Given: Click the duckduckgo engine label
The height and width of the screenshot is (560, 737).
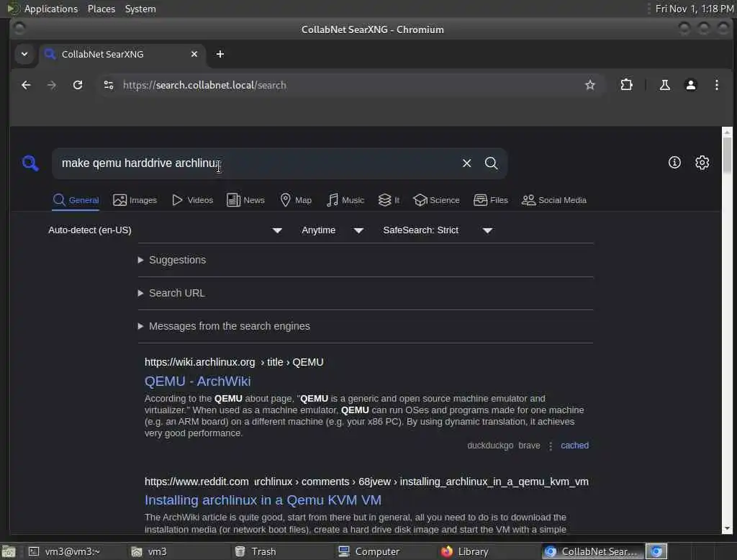Looking at the screenshot, I should 490,446.
